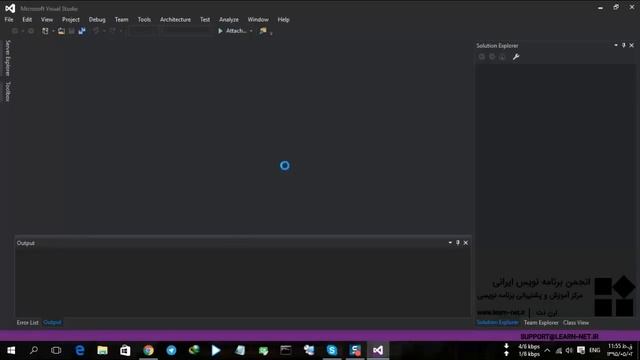Screen dimensions: 640x360
Task: Close the Output panel
Action: [x=466, y=243]
